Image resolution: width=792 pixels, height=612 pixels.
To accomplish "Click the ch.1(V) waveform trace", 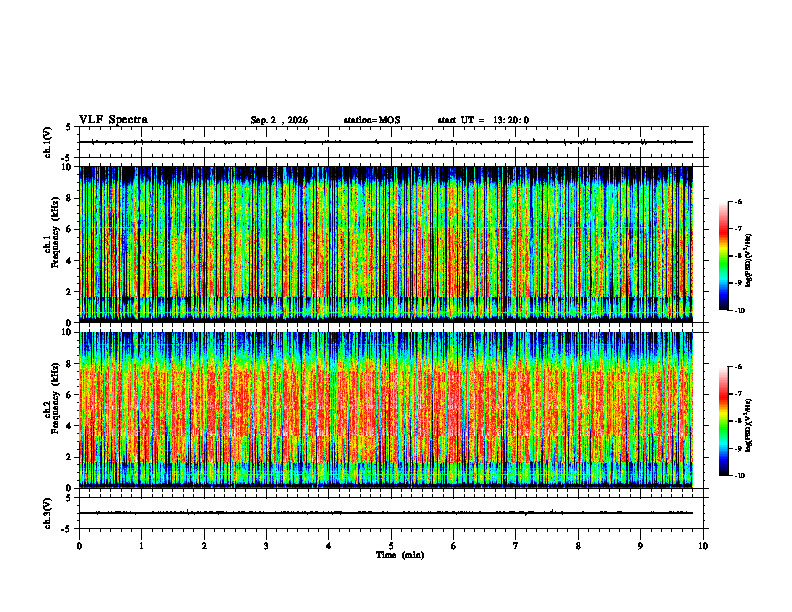I will tap(386, 142).
